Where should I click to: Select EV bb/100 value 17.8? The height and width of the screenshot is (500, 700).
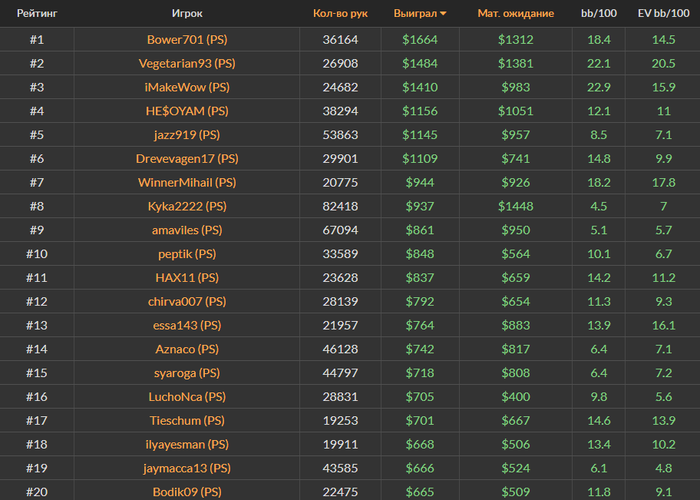[663, 183]
